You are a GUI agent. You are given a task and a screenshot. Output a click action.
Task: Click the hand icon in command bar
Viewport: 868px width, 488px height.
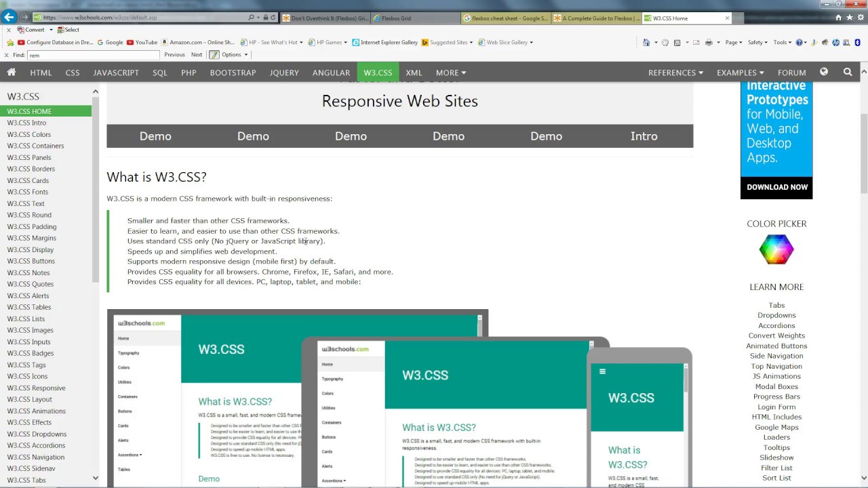pos(665,42)
